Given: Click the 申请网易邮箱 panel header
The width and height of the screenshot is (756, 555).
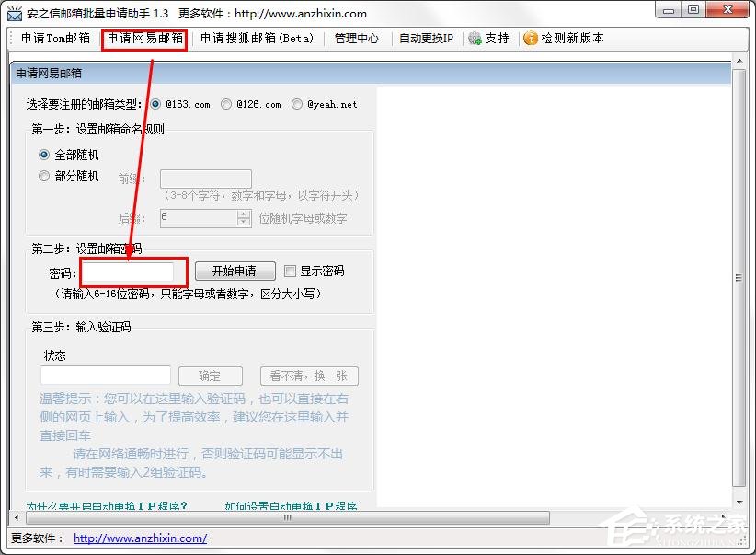Looking at the screenshot, I should pos(371,74).
